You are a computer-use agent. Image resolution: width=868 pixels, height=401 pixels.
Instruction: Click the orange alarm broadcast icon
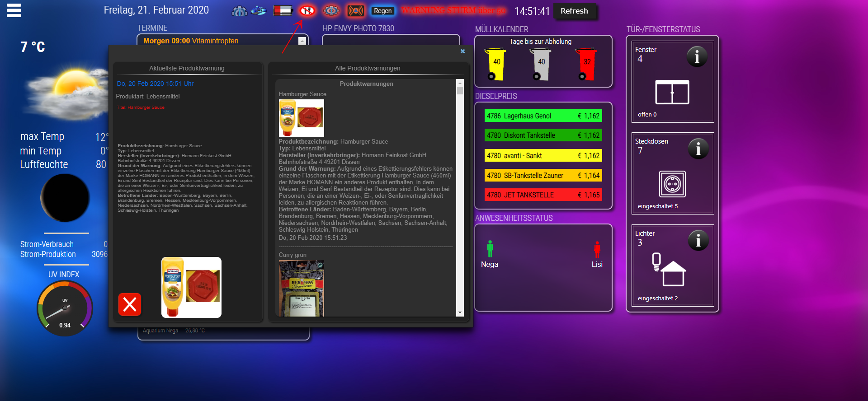pos(356,10)
